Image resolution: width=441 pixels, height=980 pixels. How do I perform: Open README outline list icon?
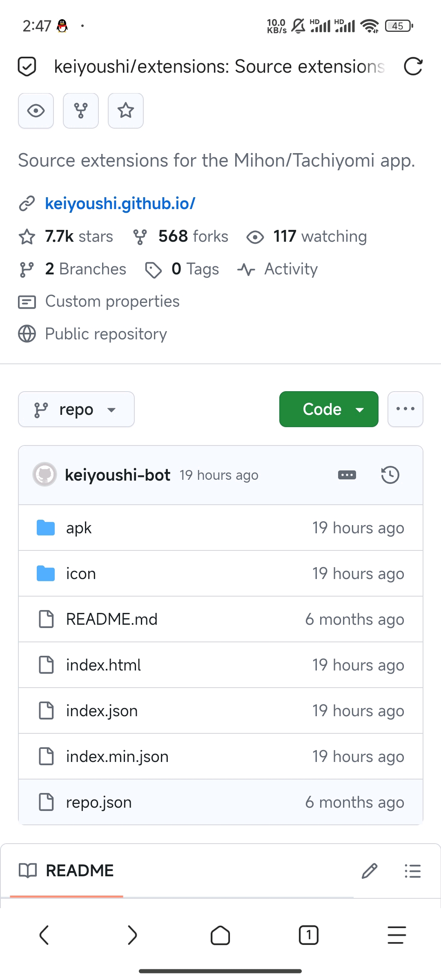(412, 871)
